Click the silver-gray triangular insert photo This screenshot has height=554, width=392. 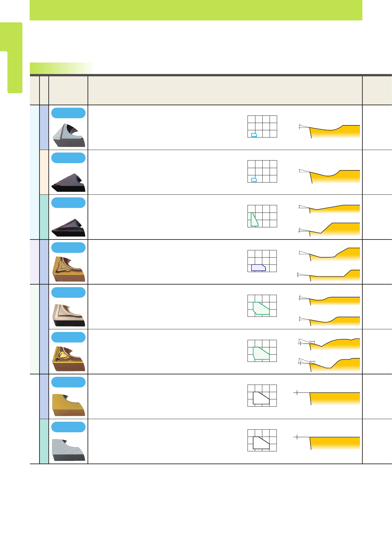[x=68, y=135]
